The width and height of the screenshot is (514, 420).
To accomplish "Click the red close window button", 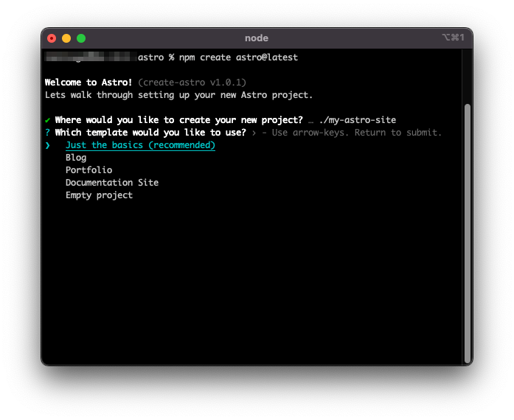I will tap(52, 38).
